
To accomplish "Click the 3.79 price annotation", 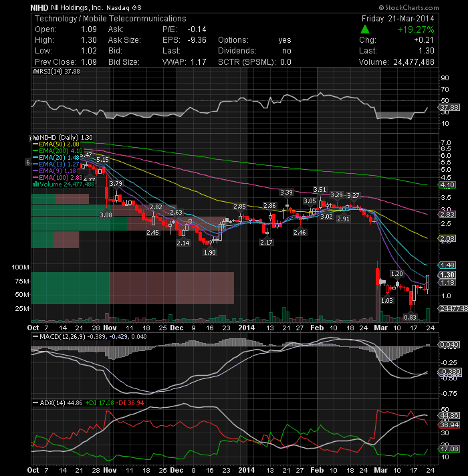I will (116, 183).
